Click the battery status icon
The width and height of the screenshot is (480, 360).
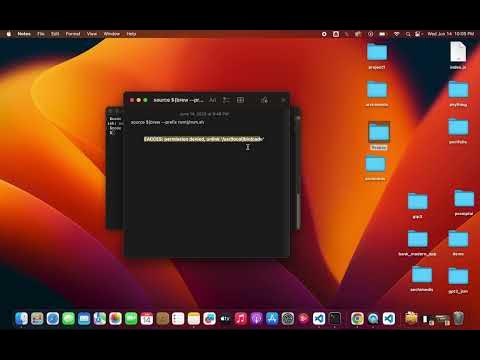pos(383,34)
